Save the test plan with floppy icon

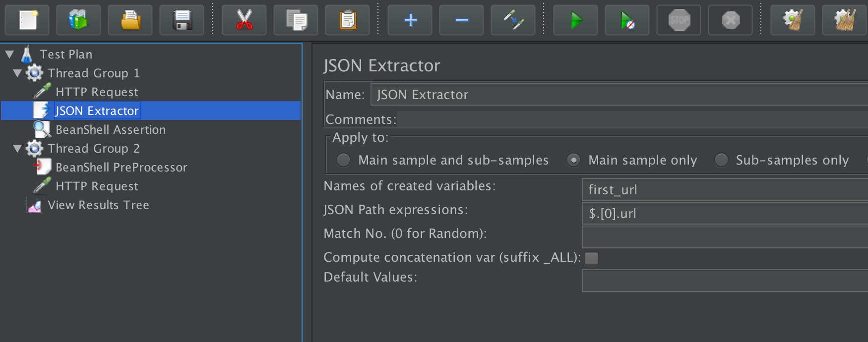(x=182, y=20)
